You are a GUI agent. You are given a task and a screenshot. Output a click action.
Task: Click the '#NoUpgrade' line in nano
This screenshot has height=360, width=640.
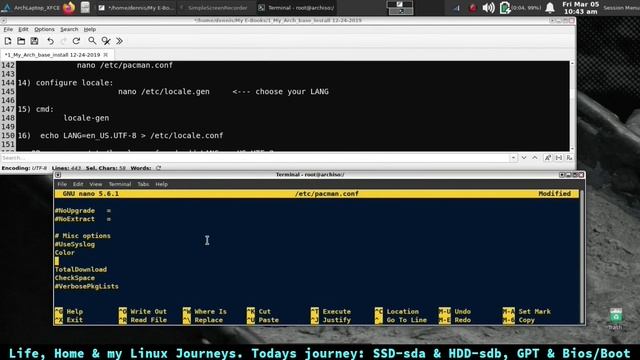[x=83, y=211]
